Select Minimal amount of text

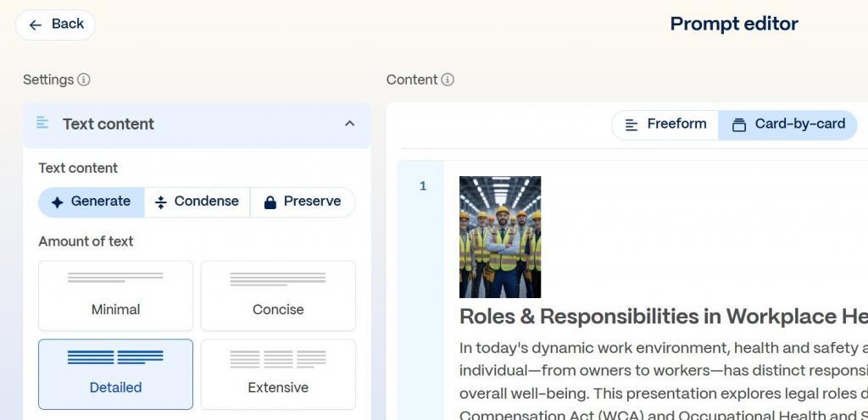(x=115, y=296)
